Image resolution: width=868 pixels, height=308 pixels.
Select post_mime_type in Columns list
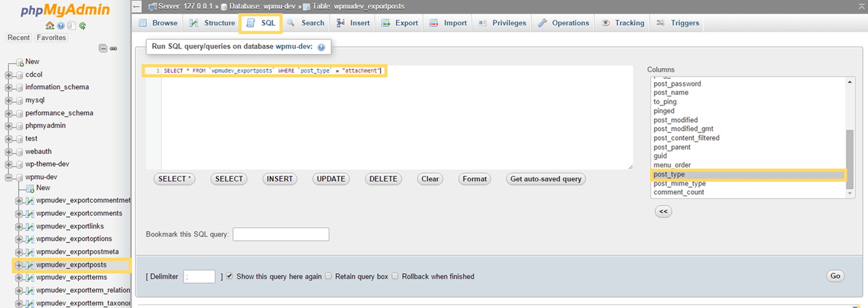[x=680, y=183]
